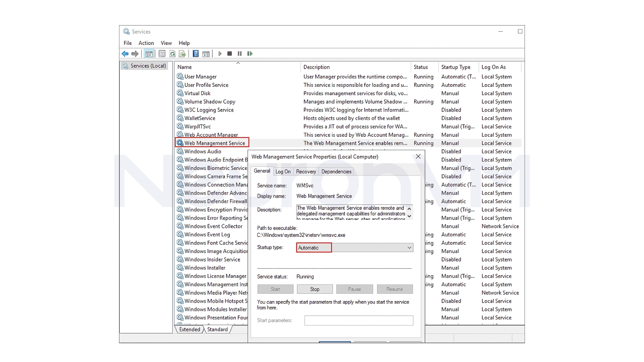Screen dimensions: 644x362
Task: Click the Back navigation arrow in the toolbar
Action: coord(125,54)
